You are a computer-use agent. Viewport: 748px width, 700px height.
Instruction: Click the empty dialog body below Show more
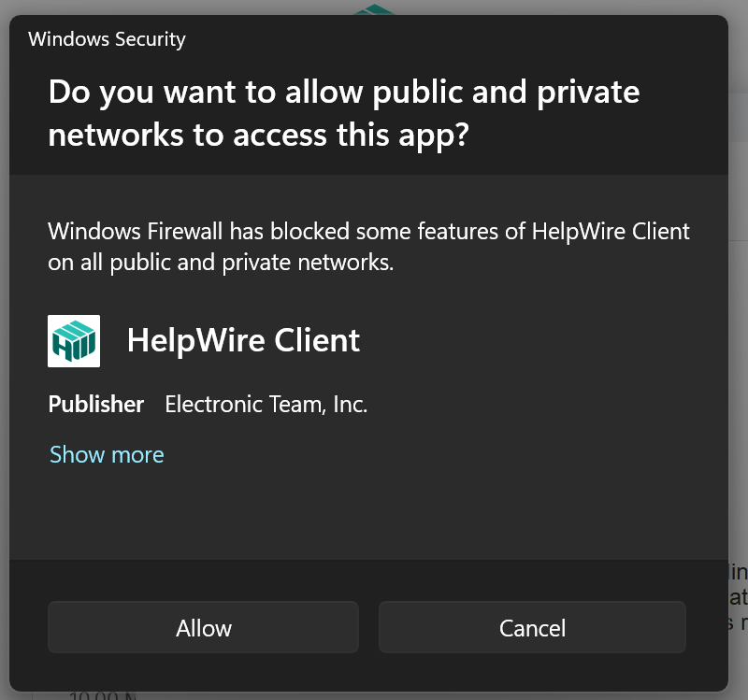coord(374,514)
